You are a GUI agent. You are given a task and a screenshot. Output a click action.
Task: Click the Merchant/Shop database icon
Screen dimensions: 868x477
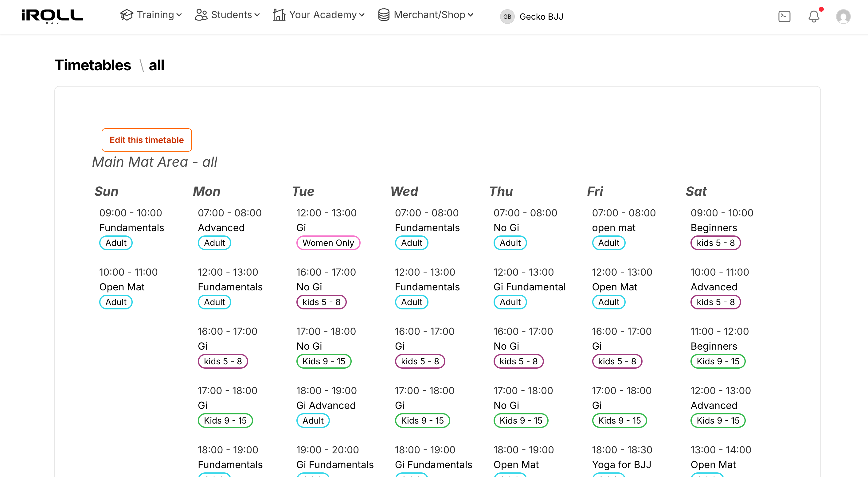384,15
